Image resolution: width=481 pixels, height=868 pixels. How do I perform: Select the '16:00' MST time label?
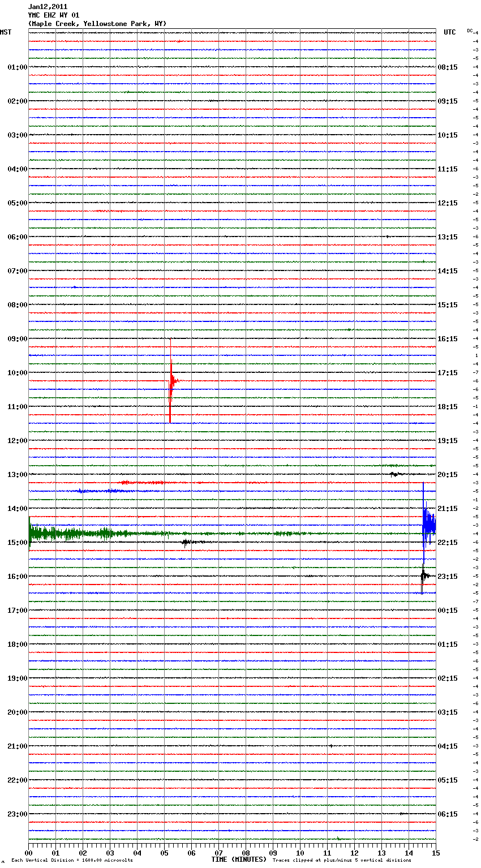[18, 577]
